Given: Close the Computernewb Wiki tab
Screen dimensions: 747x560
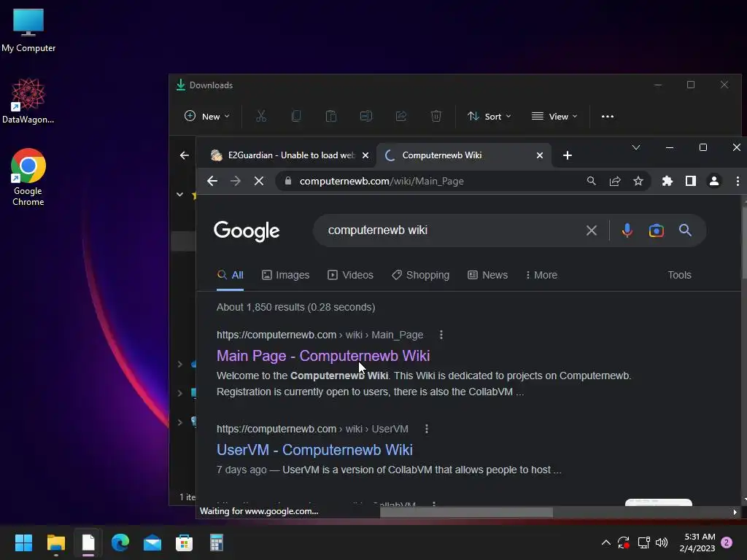Looking at the screenshot, I should point(539,155).
